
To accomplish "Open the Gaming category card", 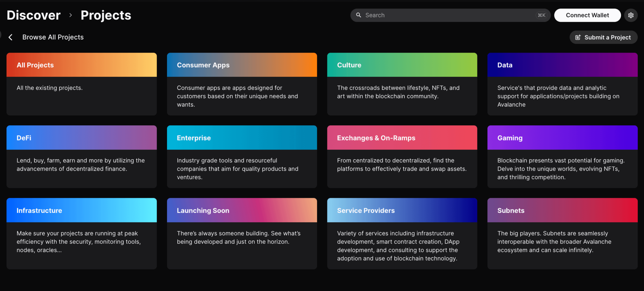I will [562, 157].
